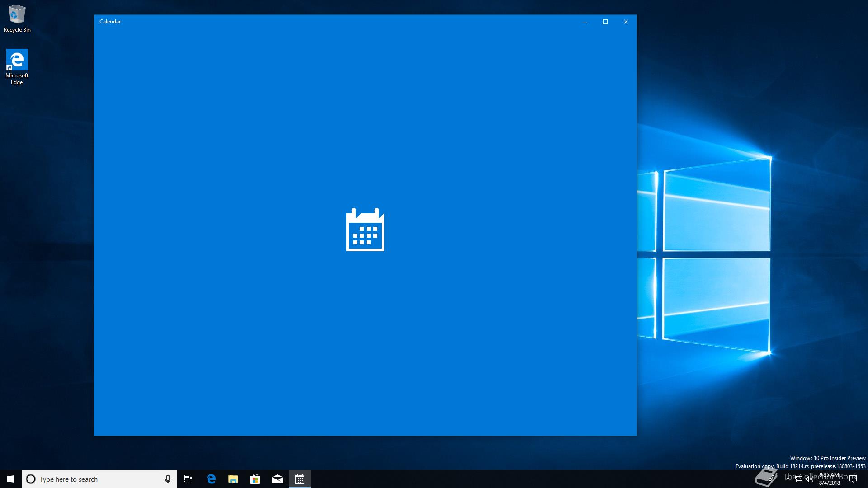Click the network status tray icon
The height and width of the screenshot is (488, 868).
[x=799, y=479]
